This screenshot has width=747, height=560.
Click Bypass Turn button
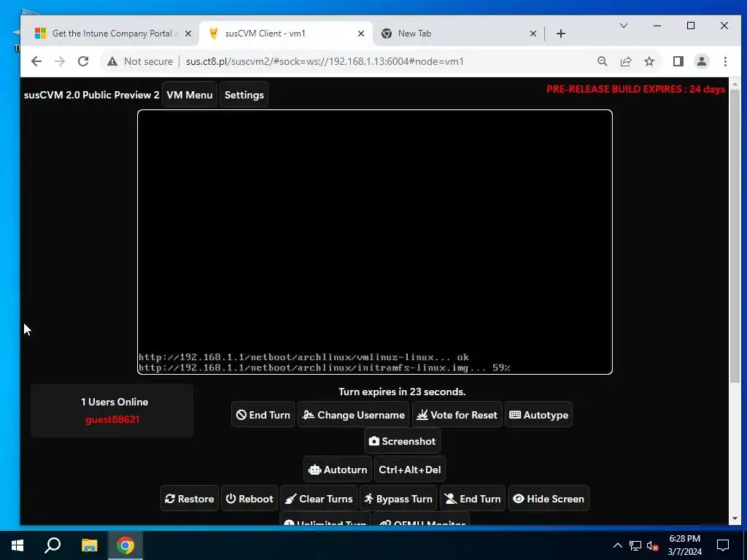coord(398,499)
